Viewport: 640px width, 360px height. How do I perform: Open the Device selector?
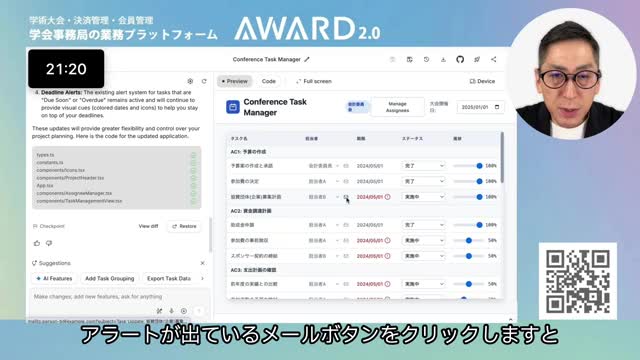point(482,81)
